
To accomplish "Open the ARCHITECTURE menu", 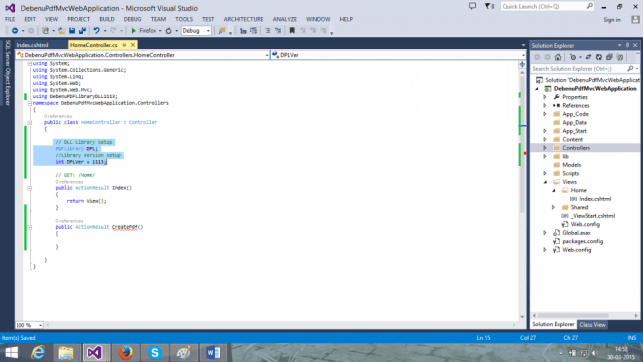I will click(243, 19).
